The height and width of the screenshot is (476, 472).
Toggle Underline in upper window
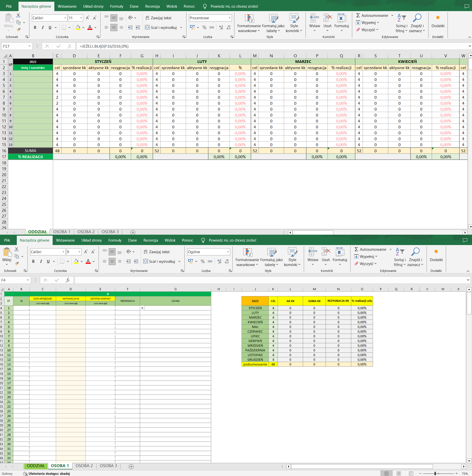pyautogui.click(x=50, y=27)
